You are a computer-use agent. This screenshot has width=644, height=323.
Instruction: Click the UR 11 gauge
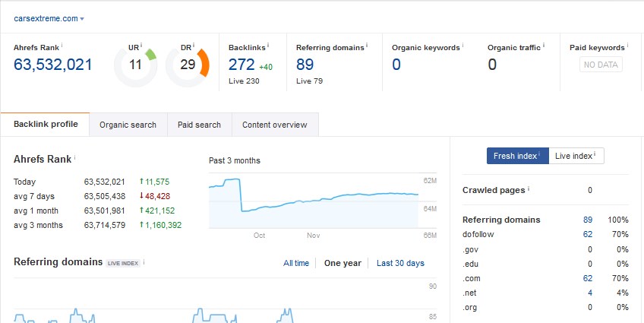pyautogui.click(x=135, y=65)
